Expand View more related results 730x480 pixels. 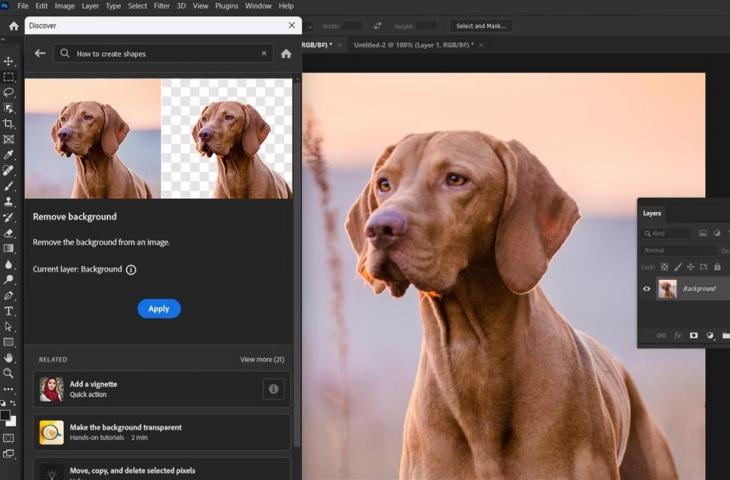click(262, 359)
